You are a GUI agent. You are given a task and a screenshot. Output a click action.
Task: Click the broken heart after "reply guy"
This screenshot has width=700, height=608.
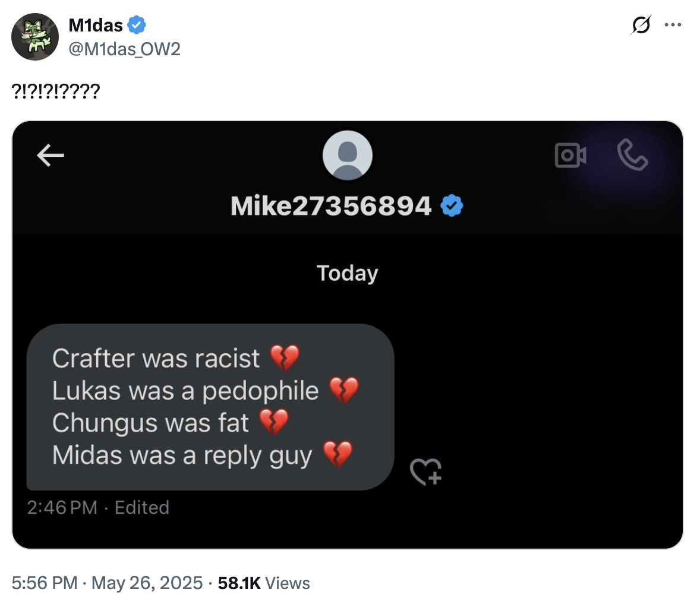[x=338, y=455]
